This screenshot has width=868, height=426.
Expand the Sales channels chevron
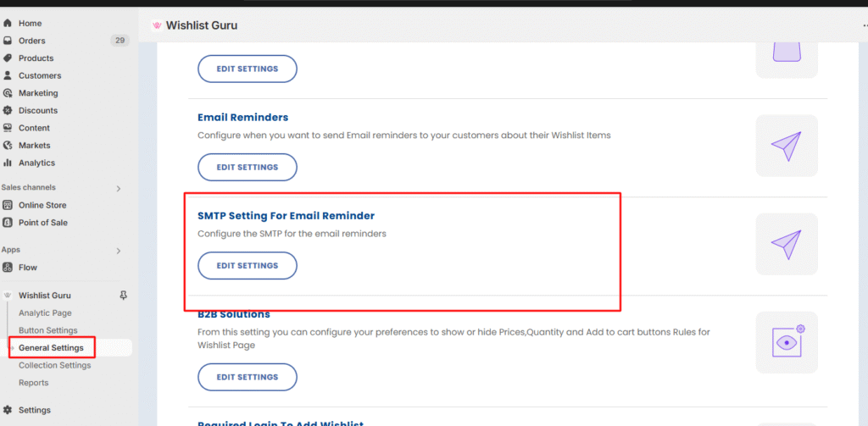118,188
